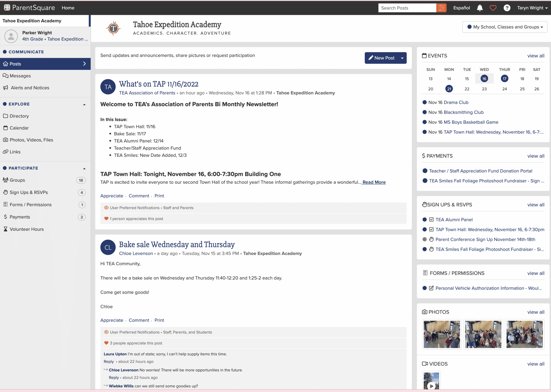Open Forms / Permissions sidebar item
551x392 pixels.
pyautogui.click(x=45, y=205)
